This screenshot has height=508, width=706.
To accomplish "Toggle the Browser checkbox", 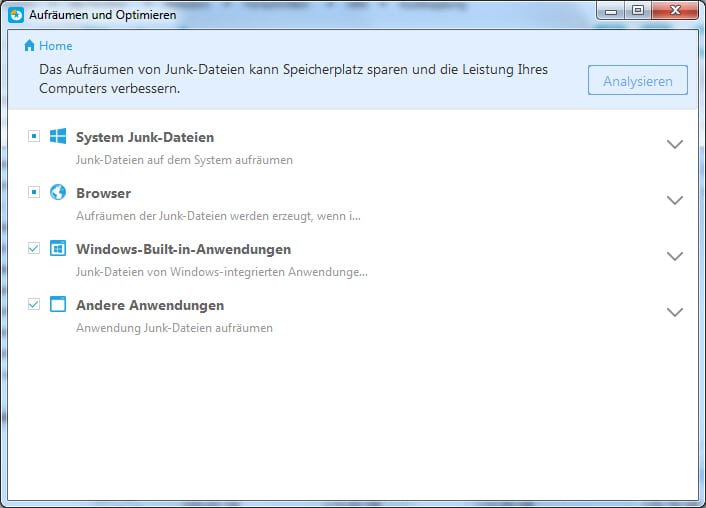I will [x=34, y=192].
